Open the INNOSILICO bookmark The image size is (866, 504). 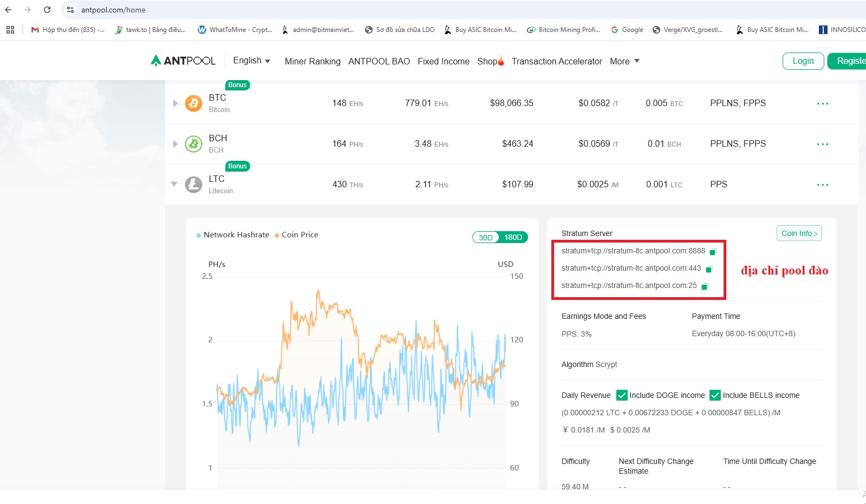tap(842, 30)
